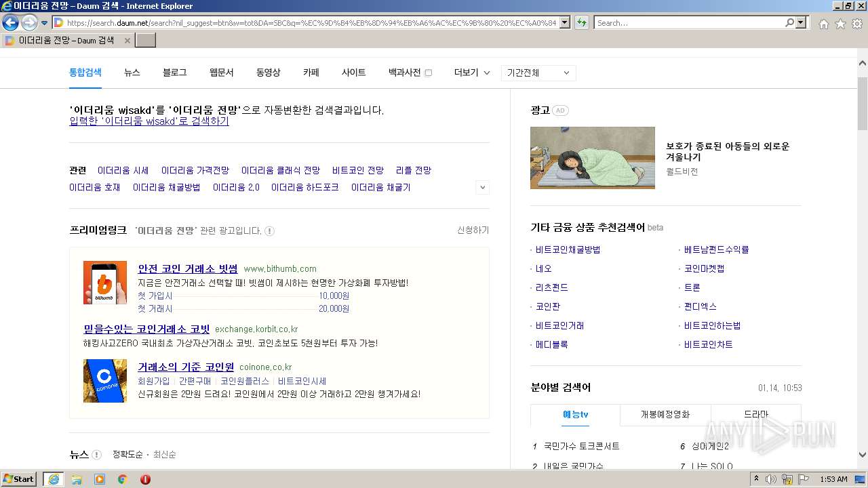The image size is (868, 488).
Task: Select the 예능tv tab
Action: point(575,414)
